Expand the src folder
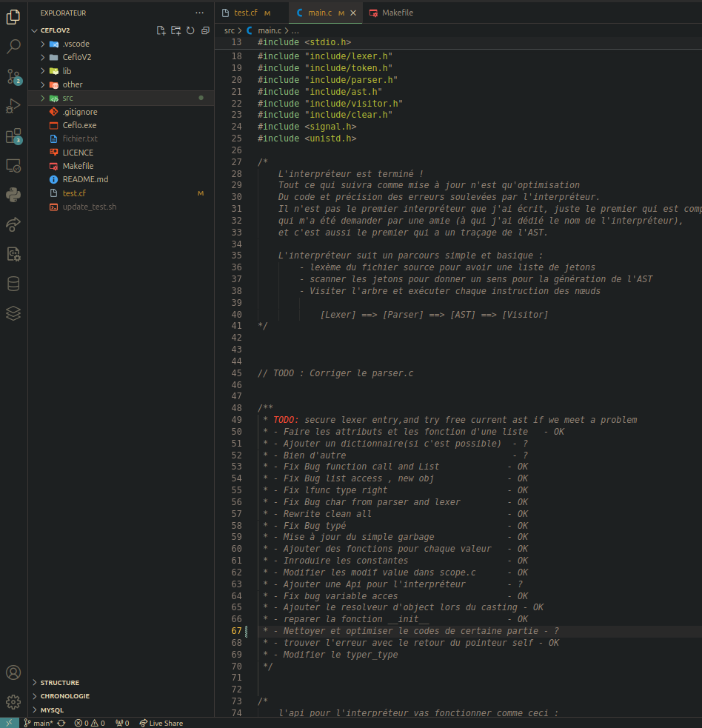 click(x=43, y=98)
